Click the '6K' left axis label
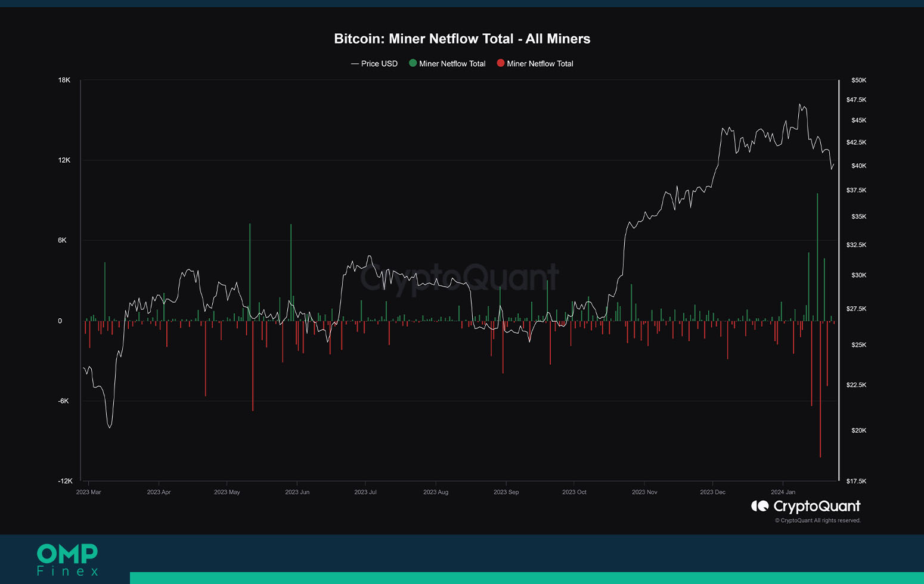Viewport: 924px width, 584px height. click(63, 240)
